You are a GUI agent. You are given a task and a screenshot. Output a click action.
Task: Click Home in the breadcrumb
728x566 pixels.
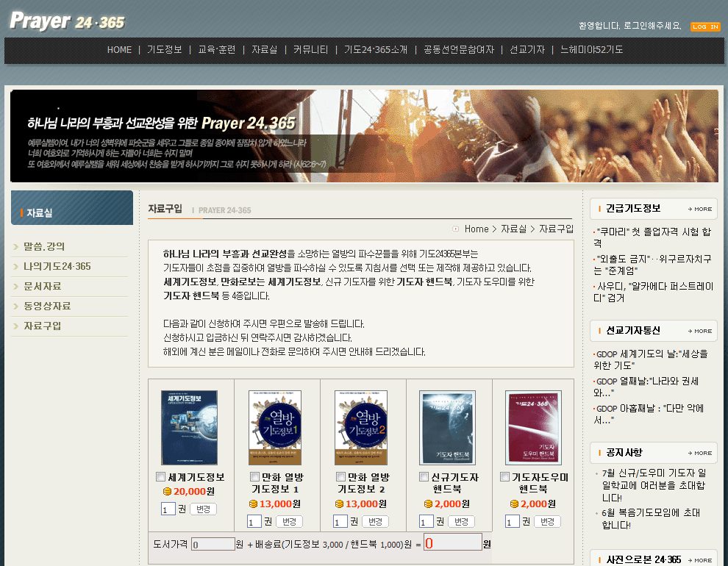tap(477, 229)
